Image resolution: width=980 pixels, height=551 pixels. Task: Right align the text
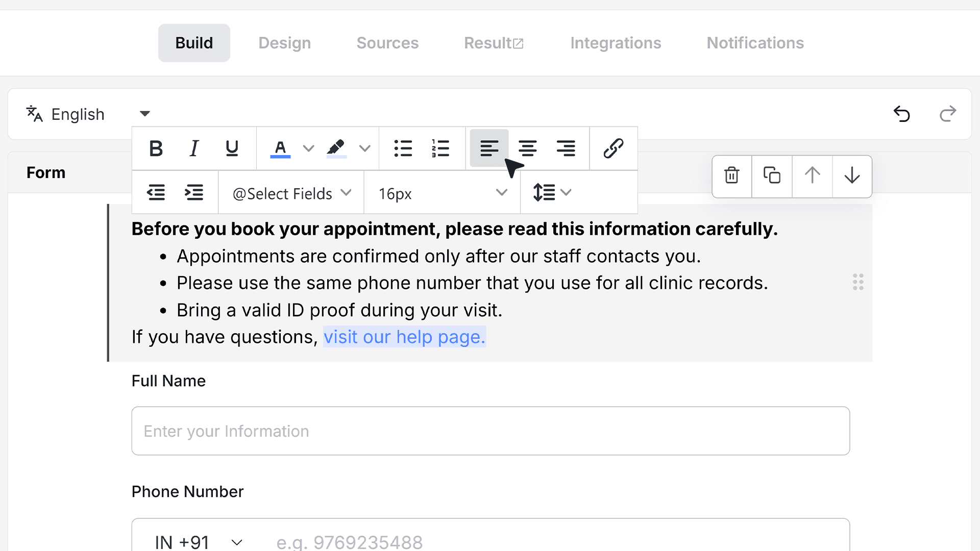point(566,148)
